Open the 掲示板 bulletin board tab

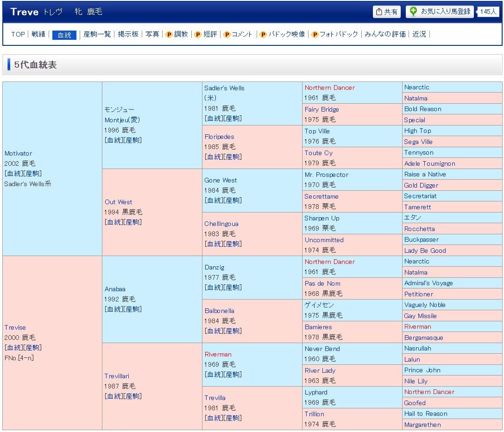pos(128,34)
